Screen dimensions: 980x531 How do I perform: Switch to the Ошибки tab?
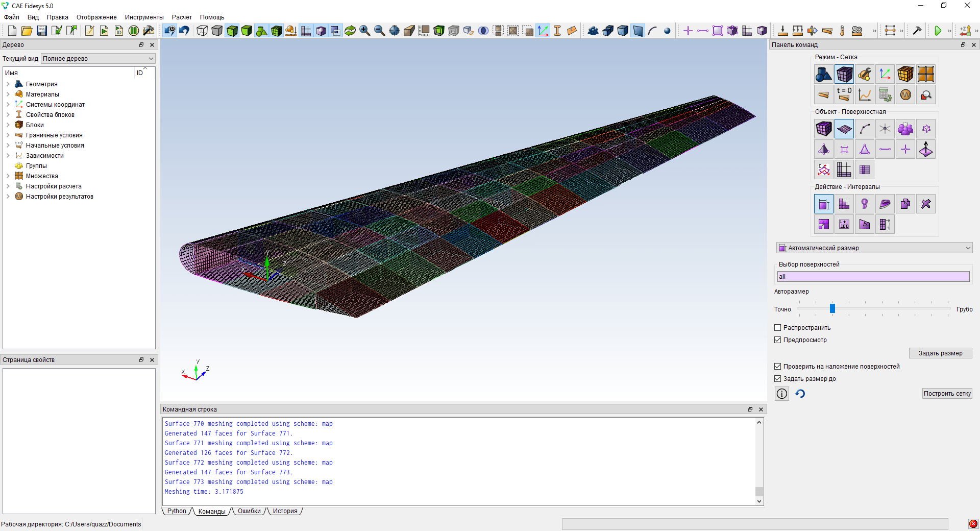pyautogui.click(x=249, y=511)
